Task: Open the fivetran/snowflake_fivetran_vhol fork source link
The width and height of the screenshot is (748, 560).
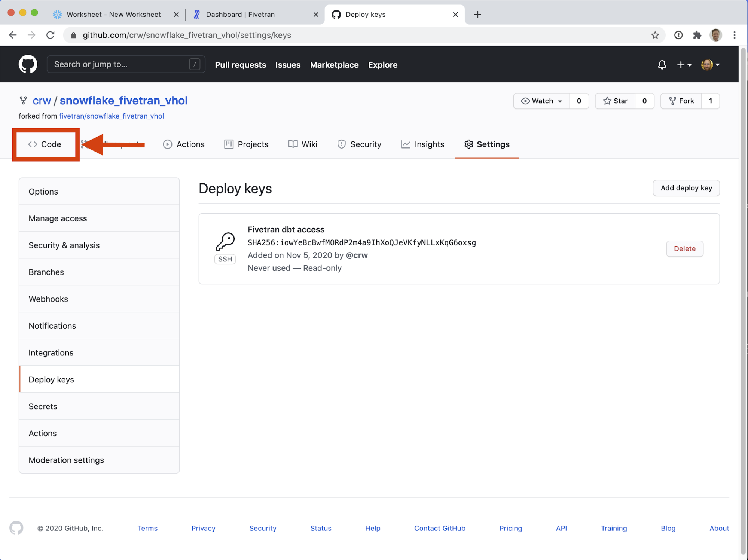Action: click(111, 116)
